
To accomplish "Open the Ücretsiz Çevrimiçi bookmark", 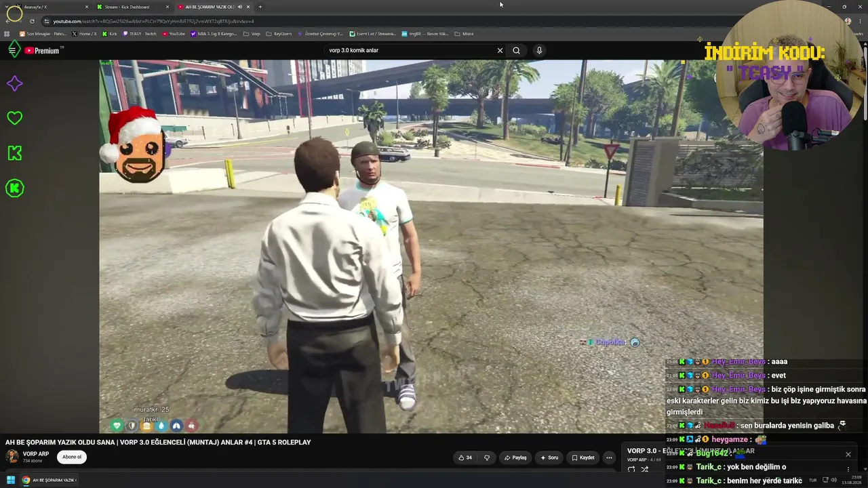I will tap(321, 34).
